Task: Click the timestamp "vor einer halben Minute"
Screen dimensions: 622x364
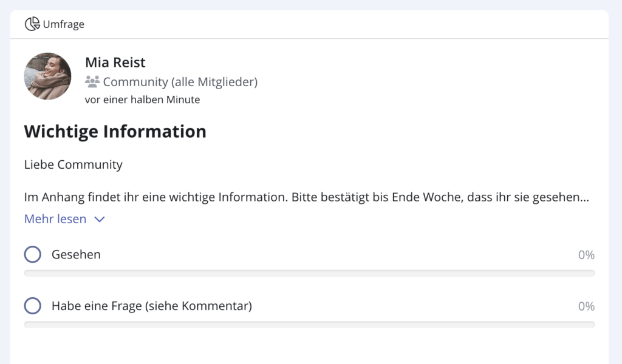Action: 142,99
